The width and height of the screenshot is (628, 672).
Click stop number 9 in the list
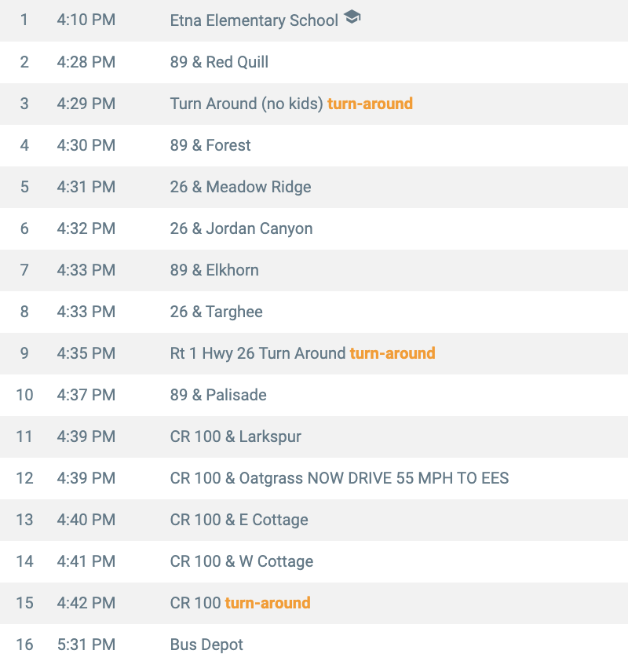tap(24, 353)
